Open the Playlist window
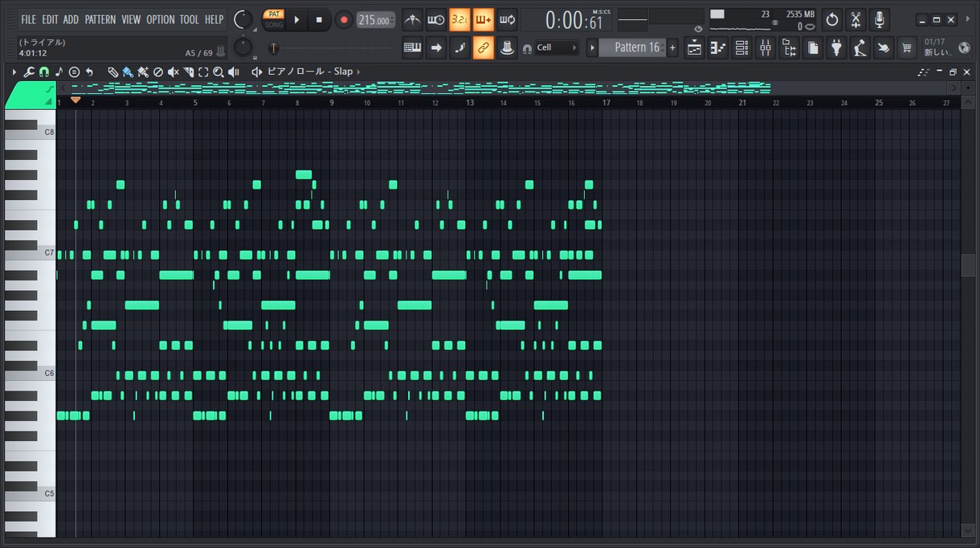980x548 pixels. (695, 48)
